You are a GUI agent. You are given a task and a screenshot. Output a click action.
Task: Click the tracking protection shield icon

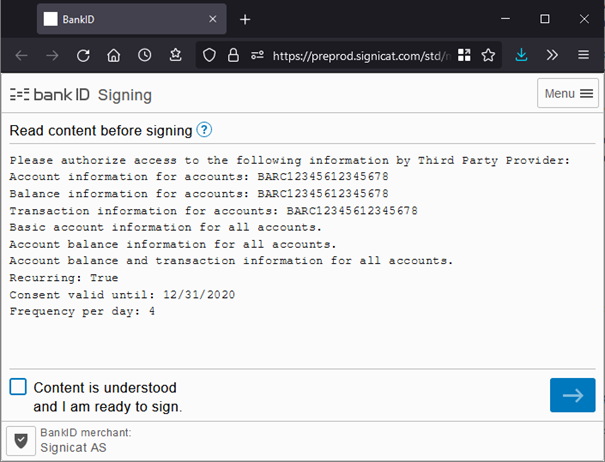pyautogui.click(x=209, y=56)
